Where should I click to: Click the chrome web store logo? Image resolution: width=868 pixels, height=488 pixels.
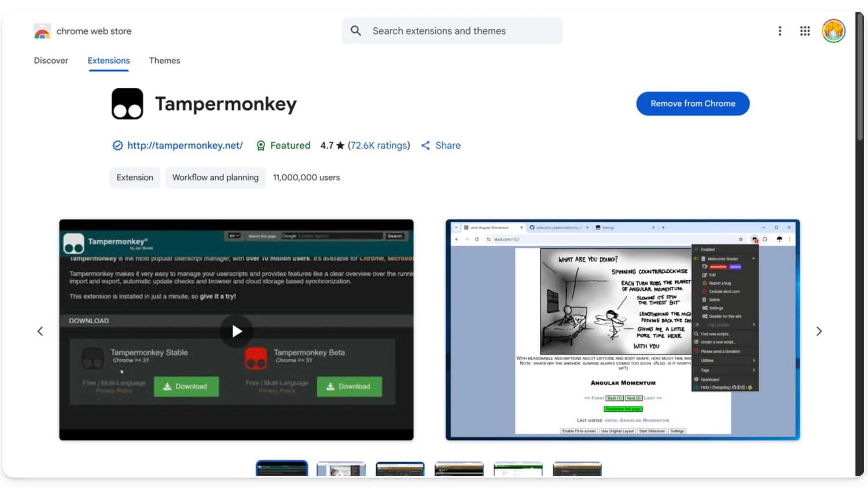[42, 31]
